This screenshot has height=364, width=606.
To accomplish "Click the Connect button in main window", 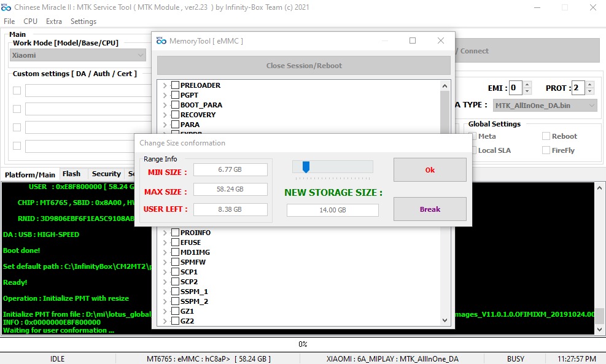I will tap(527, 50).
